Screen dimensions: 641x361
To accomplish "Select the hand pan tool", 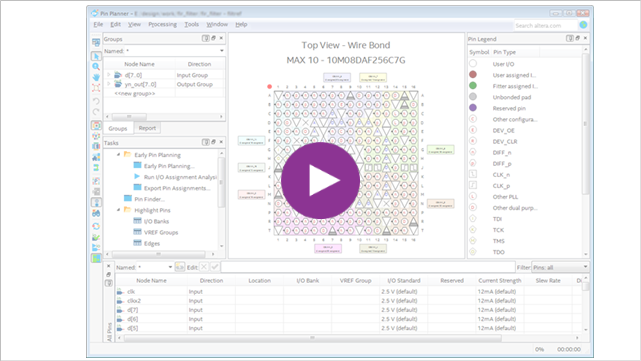I will coord(96,77).
